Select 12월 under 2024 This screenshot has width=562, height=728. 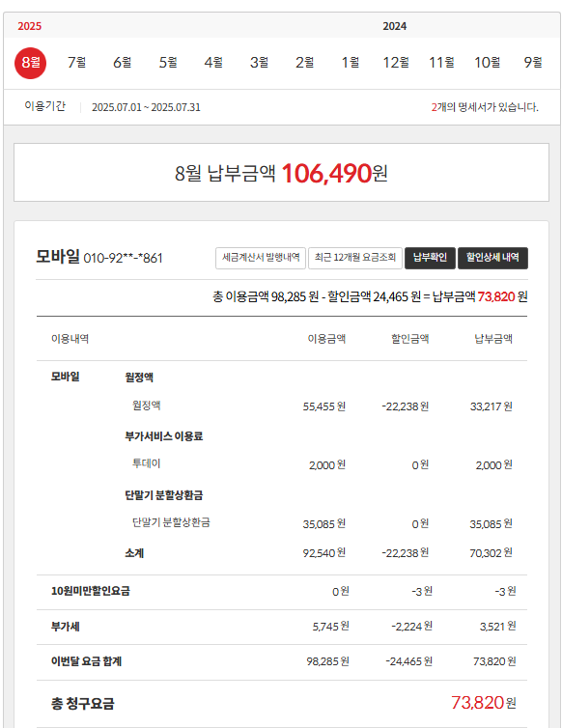coord(396,62)
